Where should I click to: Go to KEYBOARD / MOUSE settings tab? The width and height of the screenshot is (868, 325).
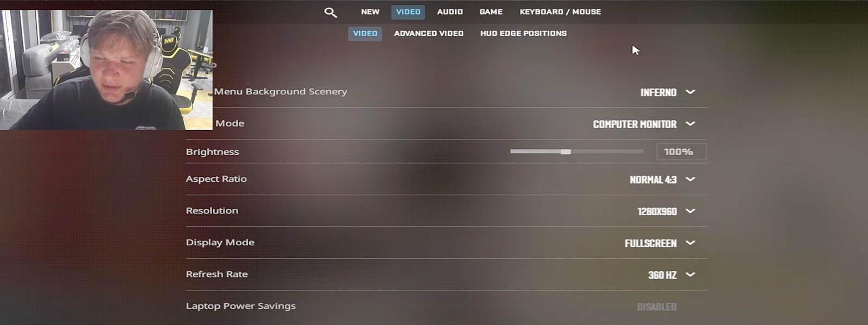(x=560, y=12)
